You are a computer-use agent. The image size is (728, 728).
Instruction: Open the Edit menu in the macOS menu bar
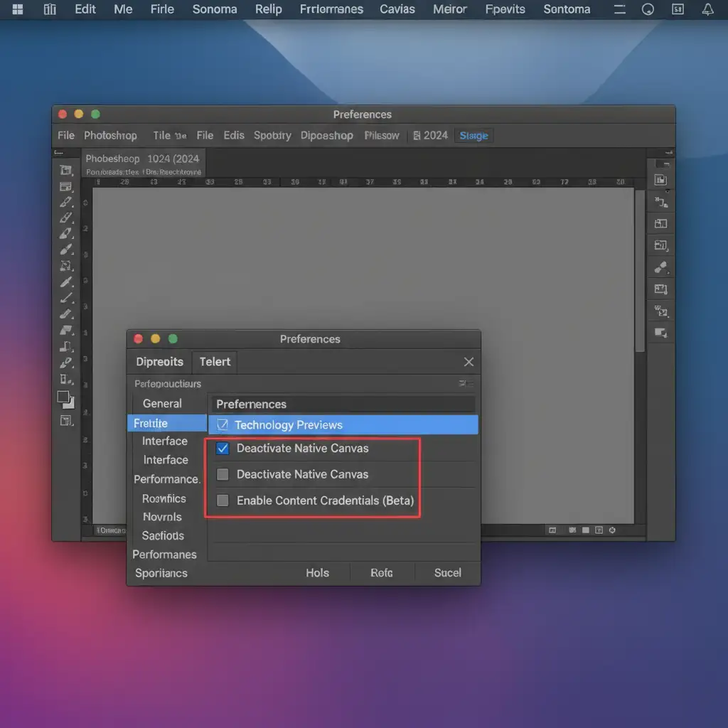(x=85, y=9)
